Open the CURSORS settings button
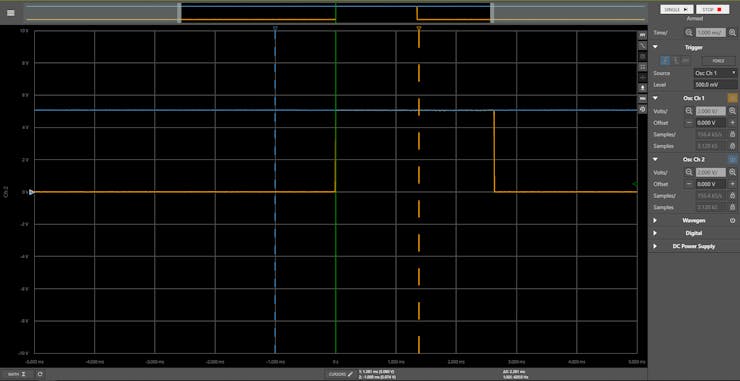This screenshot has height=381, width=740. (340, 374)
